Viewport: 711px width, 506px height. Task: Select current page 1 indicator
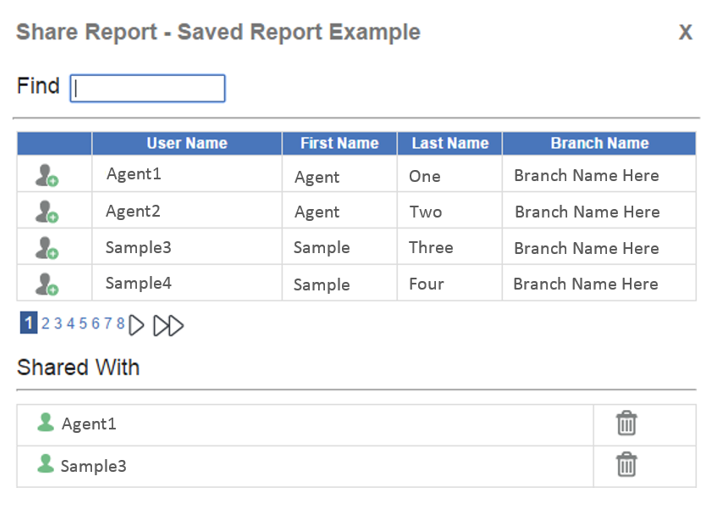coord(29,323)
